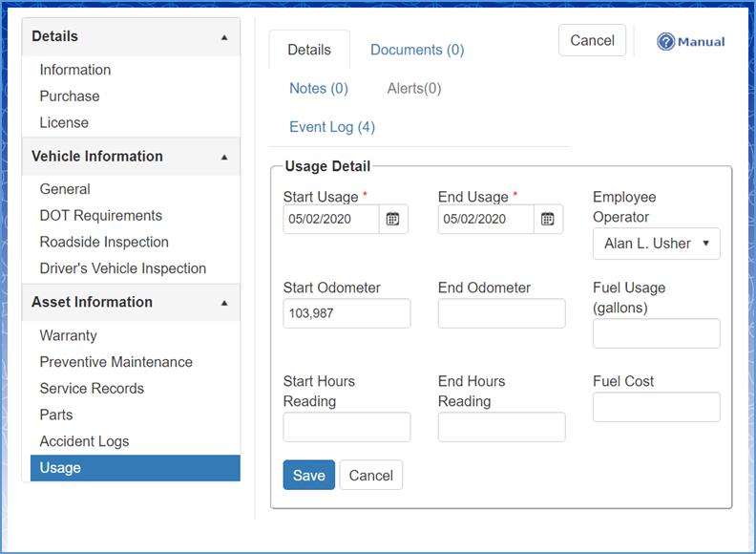The image size is (756, 554).
Task: Go to Service Records in sidebar
Action: (92, 389)
